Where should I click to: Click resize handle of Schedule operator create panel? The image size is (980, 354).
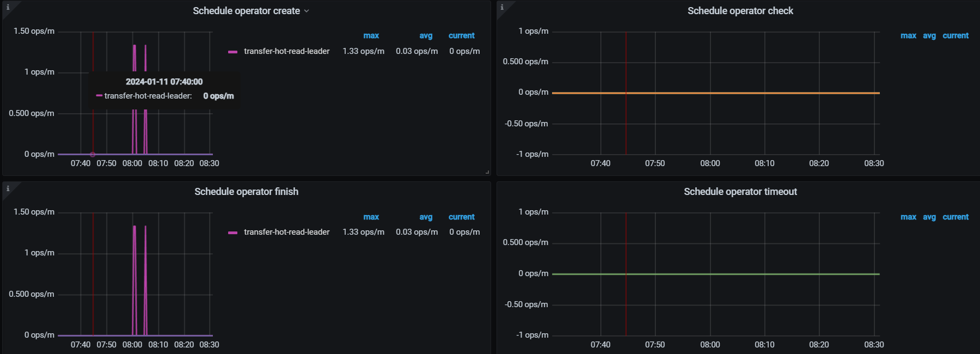click(x=487, y=172)
